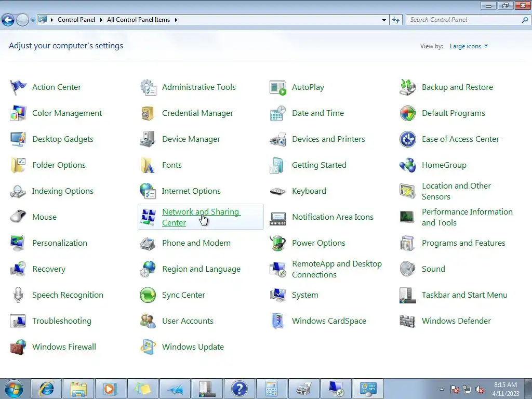
Task: Open the Performance Information and Tools link
Action: coord(467,217)
